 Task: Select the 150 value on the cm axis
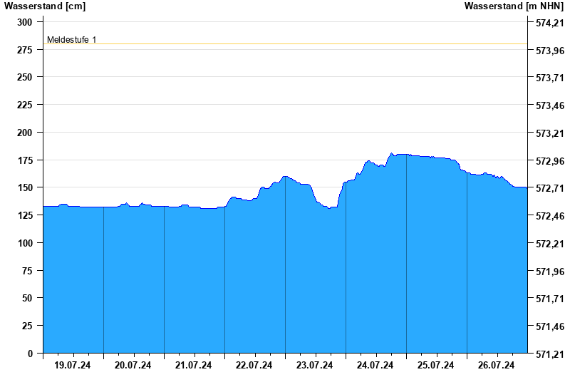pyautogui.click(x=25, y=187)
